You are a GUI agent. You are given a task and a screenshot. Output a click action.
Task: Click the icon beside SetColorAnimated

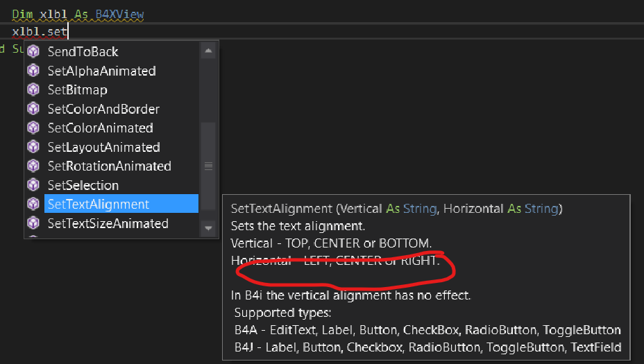coord(33,128)
